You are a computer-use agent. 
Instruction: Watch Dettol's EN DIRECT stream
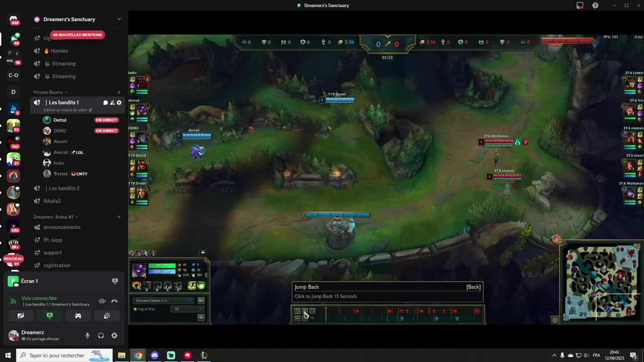tap(107, 120)
